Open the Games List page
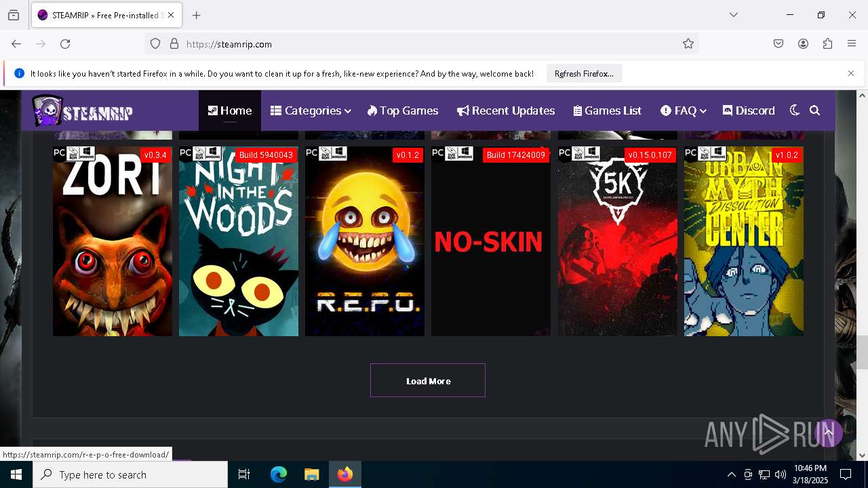 coord(608,110)
